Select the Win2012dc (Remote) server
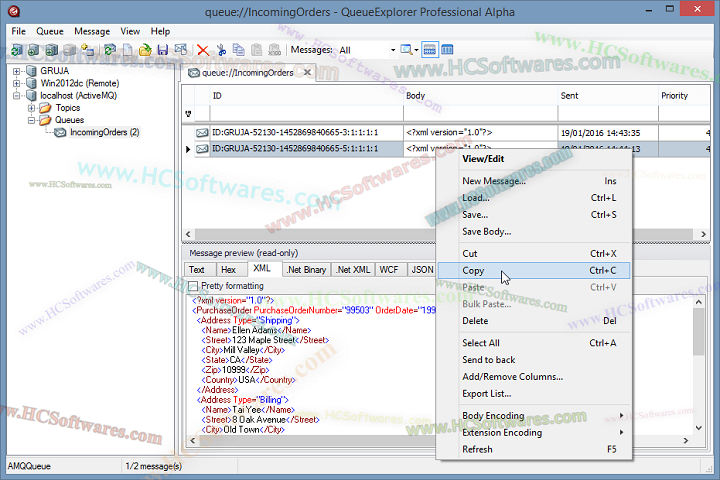This screenshot has width=720, height=480. 79,83
